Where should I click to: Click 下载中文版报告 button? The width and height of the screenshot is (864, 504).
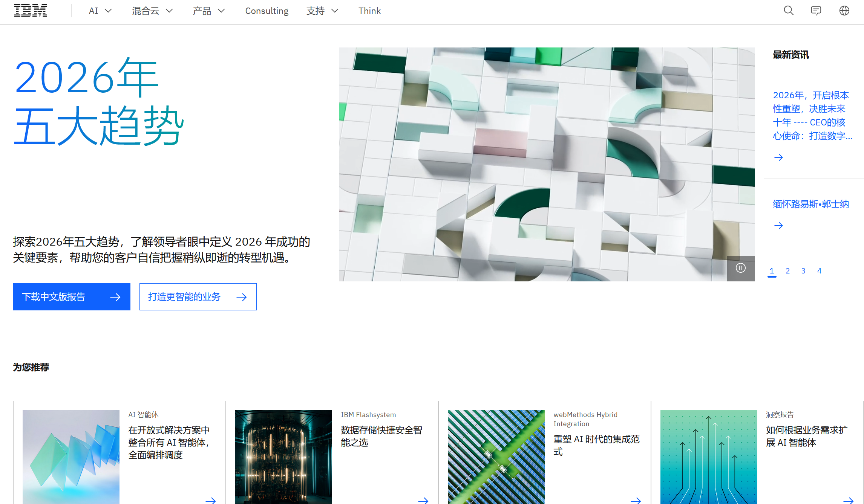[x=72, y=297]
